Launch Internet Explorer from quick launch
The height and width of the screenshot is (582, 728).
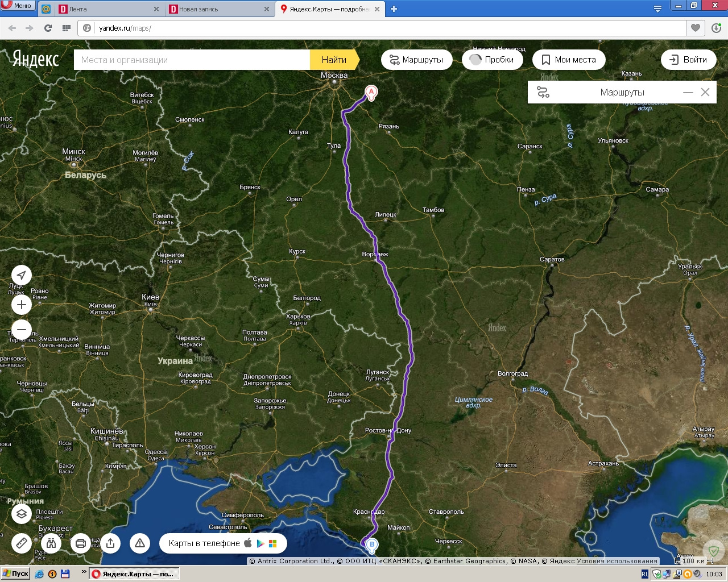39,574
